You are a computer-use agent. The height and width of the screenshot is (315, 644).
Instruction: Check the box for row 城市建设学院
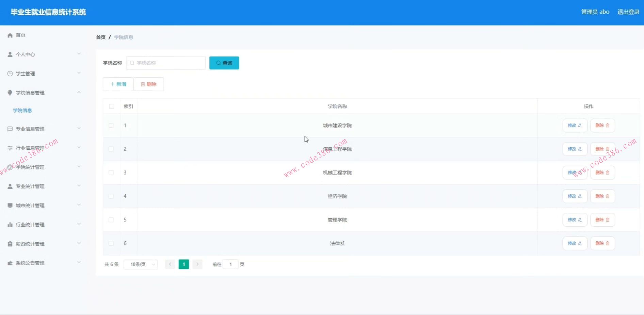(111, 125)
